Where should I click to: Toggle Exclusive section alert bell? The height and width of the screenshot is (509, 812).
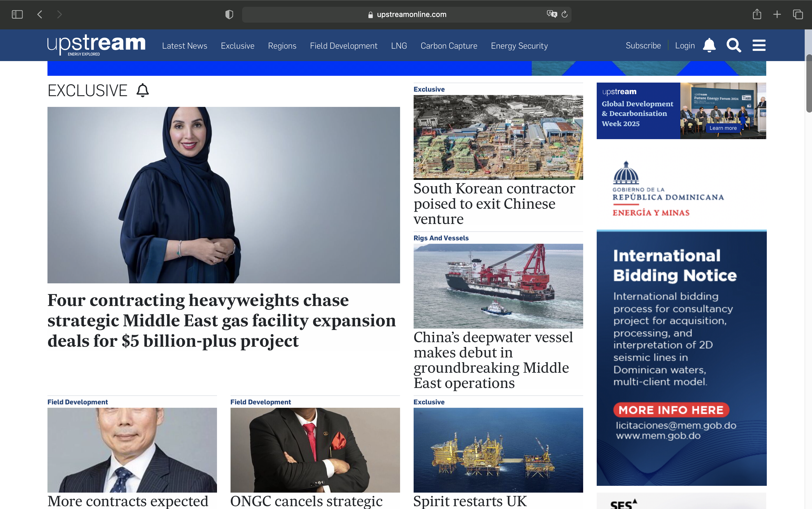coord(143,90)
